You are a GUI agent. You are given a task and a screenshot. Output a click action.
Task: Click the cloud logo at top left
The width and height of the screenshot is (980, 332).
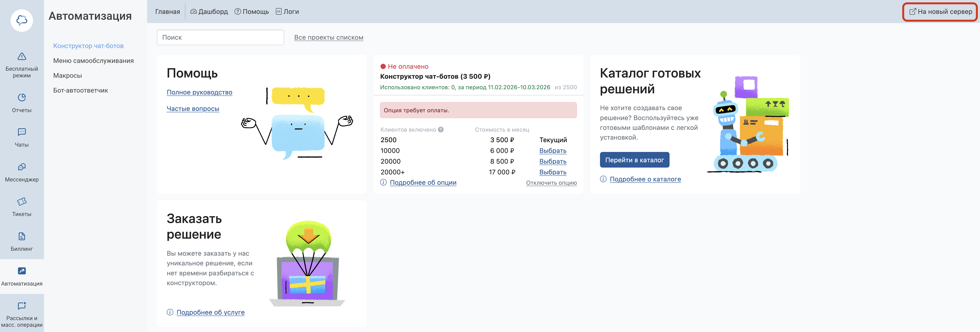[x=22, y=20]
